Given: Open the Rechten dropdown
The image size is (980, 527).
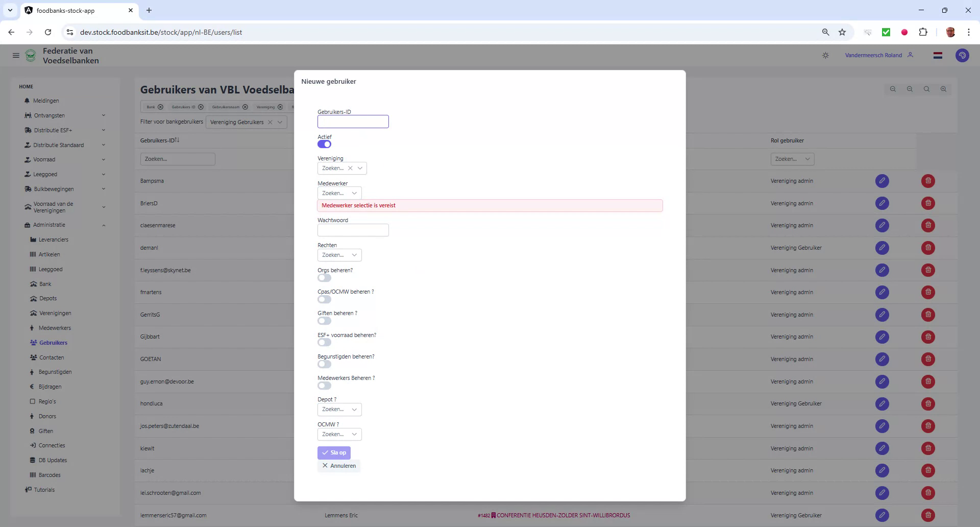Looking at the screenshot, I should click(x=339, y=255).
